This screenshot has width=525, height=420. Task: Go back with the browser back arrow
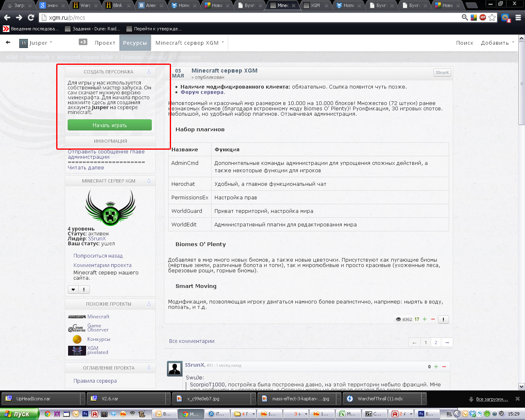[x=7, y=17]
